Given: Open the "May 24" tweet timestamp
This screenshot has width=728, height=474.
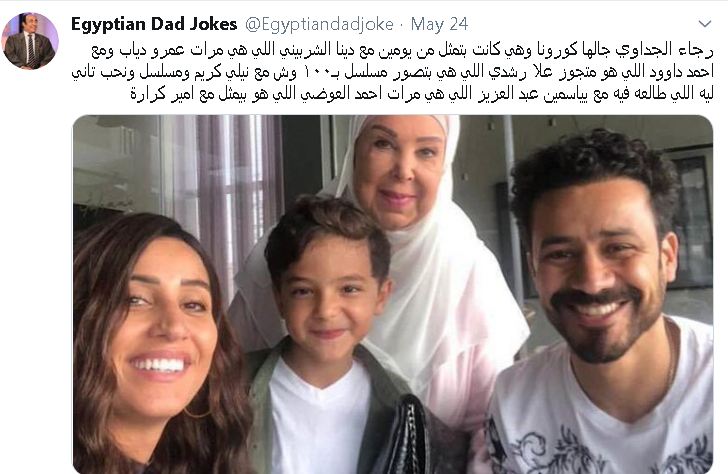Looking at the screenshot, I should pos(439,24).
